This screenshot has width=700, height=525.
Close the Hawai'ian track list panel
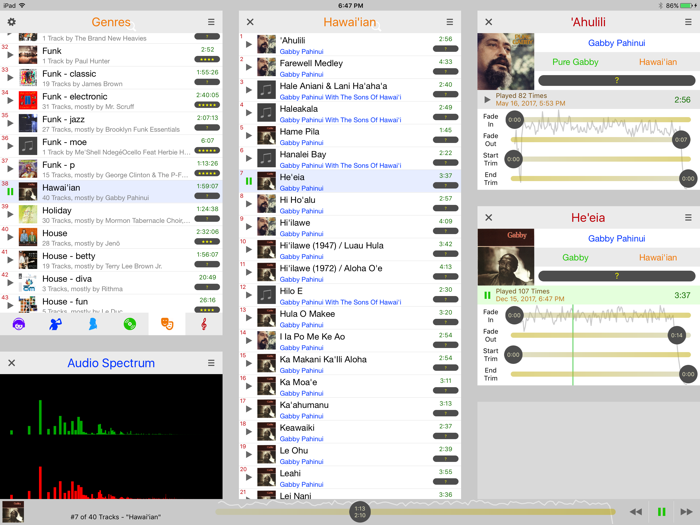(x=250, y=22)
